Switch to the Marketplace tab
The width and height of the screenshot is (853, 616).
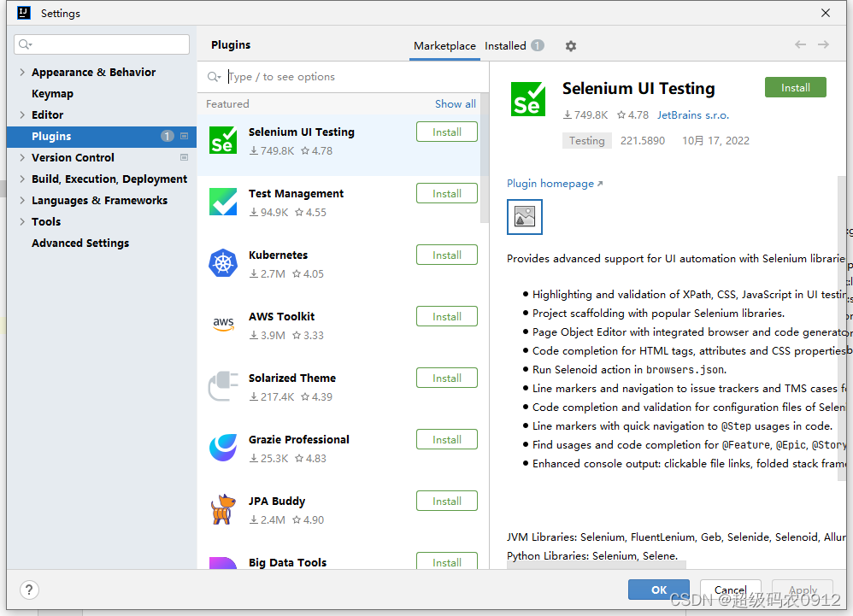(444, 45)
